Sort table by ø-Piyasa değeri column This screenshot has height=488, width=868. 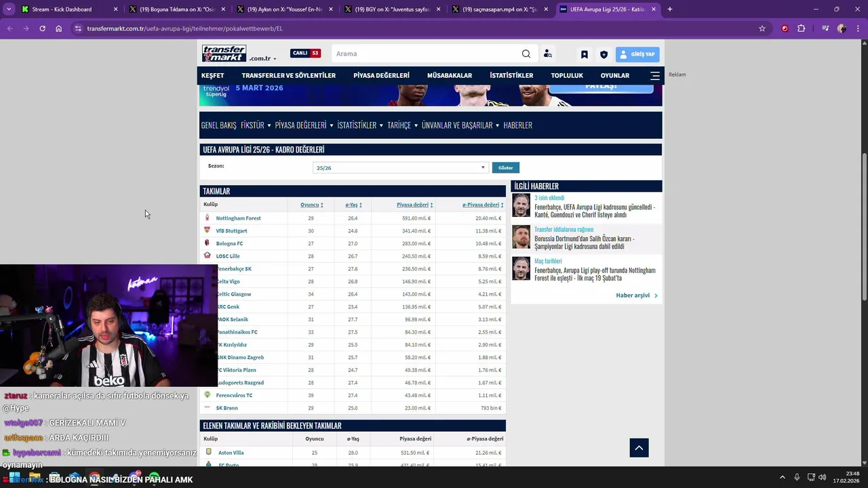click(483, 205)
